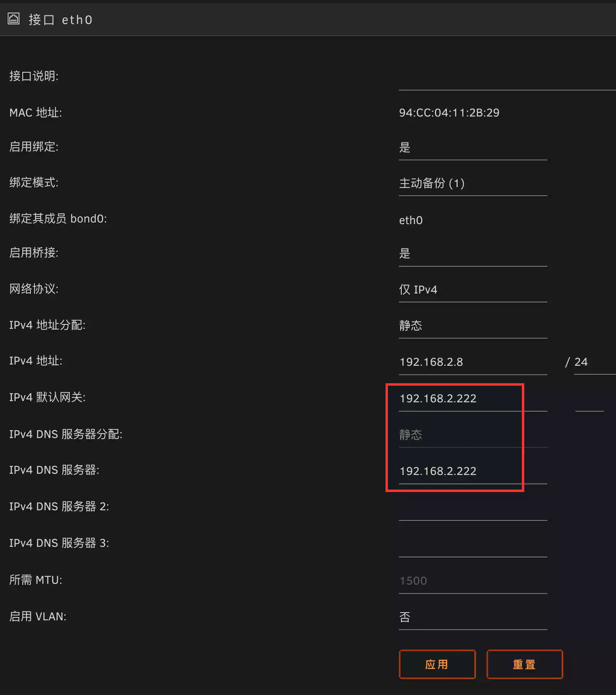The image size is (616, 695).
Task: Open the IPv4 地址分配 dropdown
Action: (x=472, y=326)
